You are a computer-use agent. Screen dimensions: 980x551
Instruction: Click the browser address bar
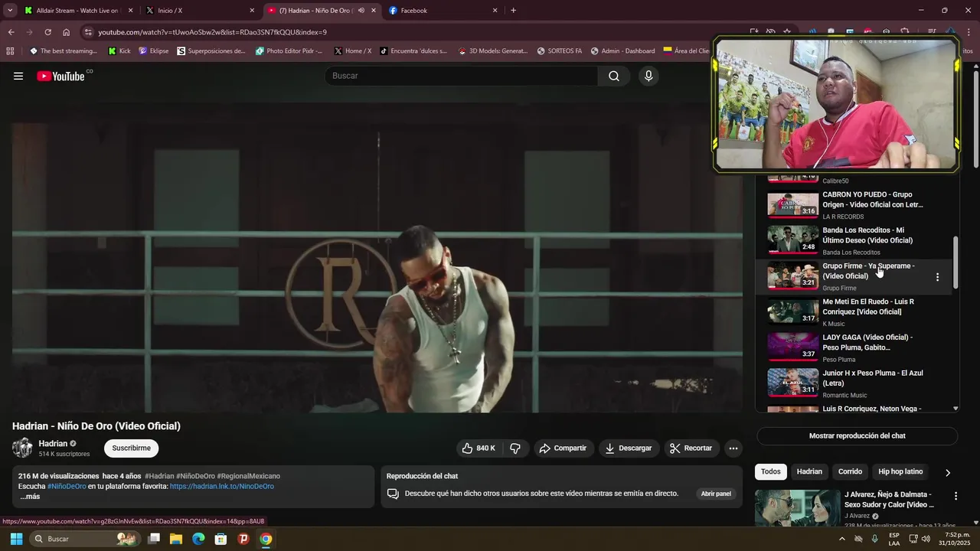click(413, 32)
